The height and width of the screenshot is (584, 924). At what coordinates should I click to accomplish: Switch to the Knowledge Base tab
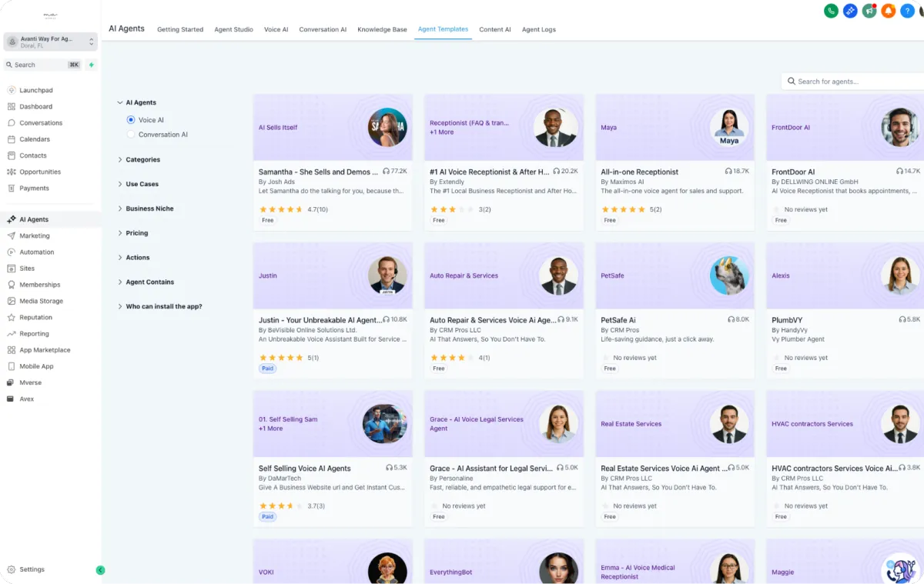[x=382, y=29]
